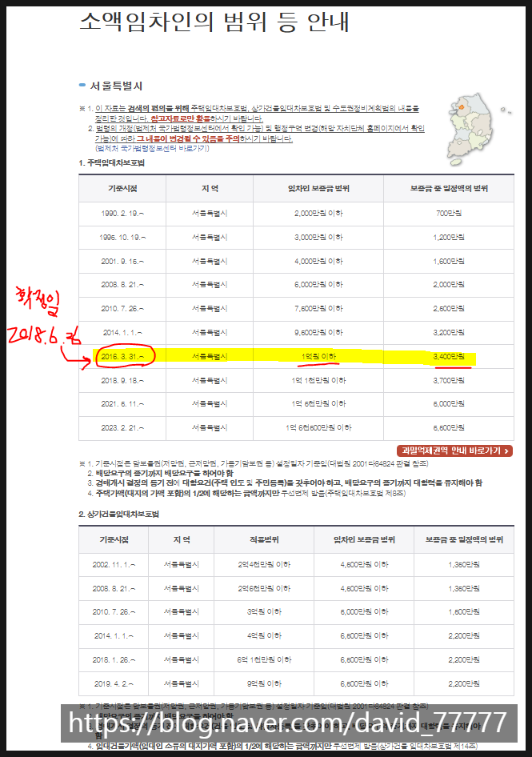The width and height of the screenshot is (532, 757).
Task: Click the 적용범위 column header
Action: point(264,540)
